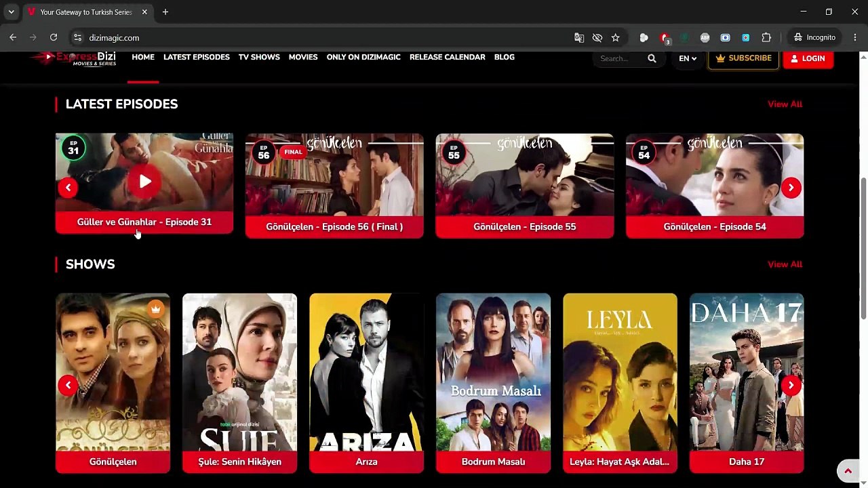
Task: Close the Turkish Series tab
Action: [144, 12]
